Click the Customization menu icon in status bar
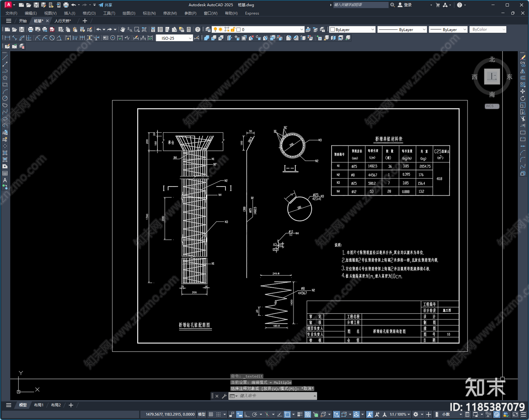This screenshot has width=529, height=420. pyautogui.click(x=523, y=414)
